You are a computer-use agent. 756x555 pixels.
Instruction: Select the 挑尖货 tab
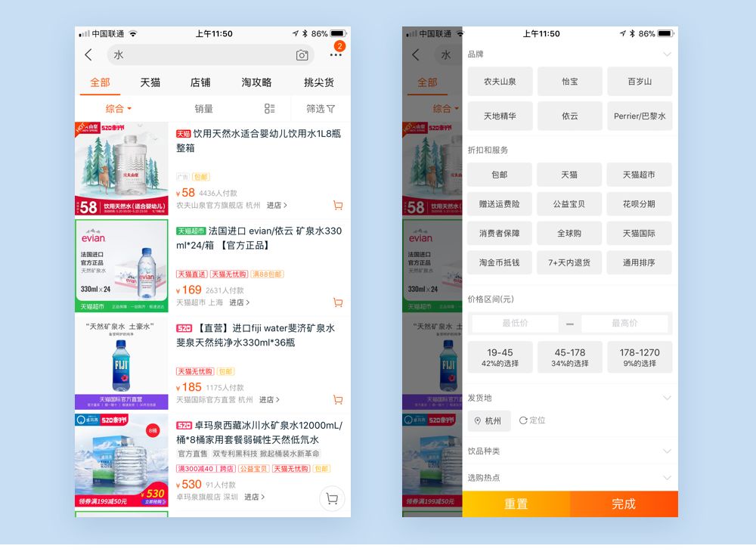319,82
